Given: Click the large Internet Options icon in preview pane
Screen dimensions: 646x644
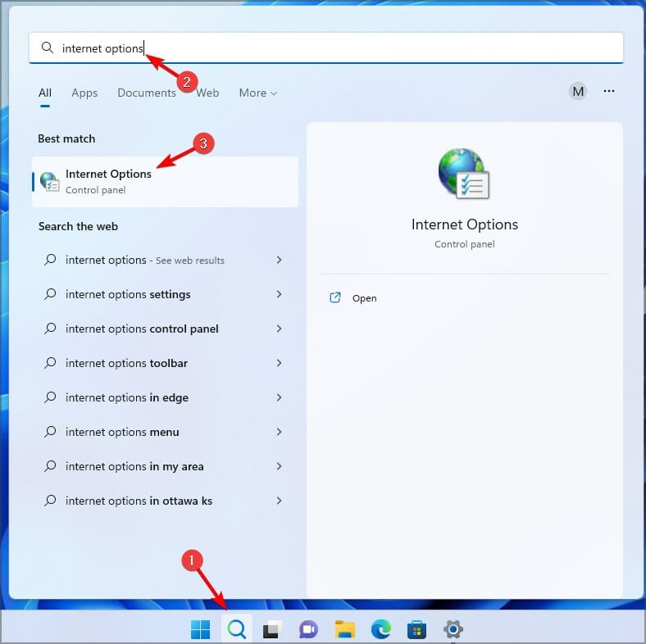Looking at the screenshot, I should pos(464,174).
